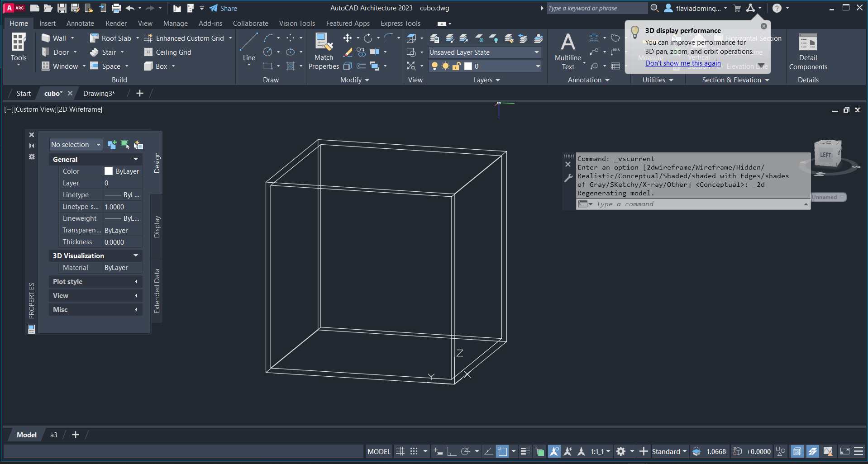Toggle the grid display in status bar
The height and width of the screenshot is (464, 868).
(400, 451)
